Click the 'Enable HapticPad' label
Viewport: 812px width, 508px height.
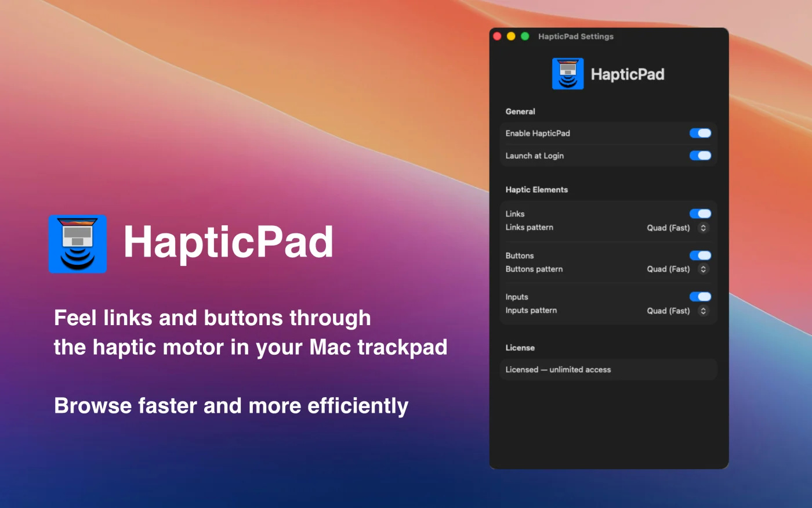[x=538, y=134]
